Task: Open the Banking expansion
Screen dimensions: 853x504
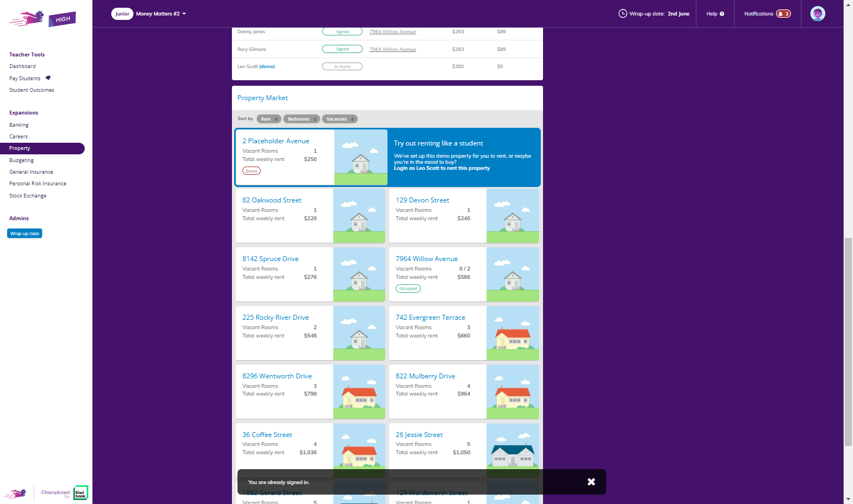Action: click(19, 125)
